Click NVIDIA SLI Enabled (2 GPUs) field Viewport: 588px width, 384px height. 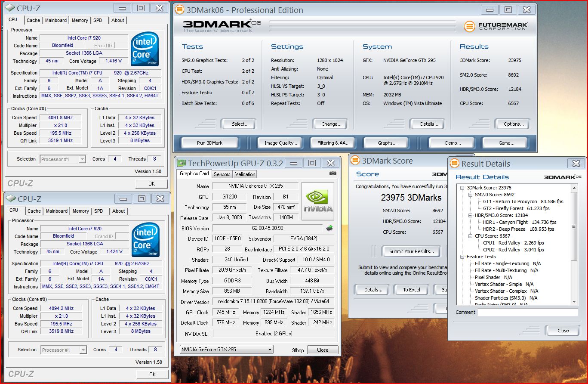tap(274, 334)
